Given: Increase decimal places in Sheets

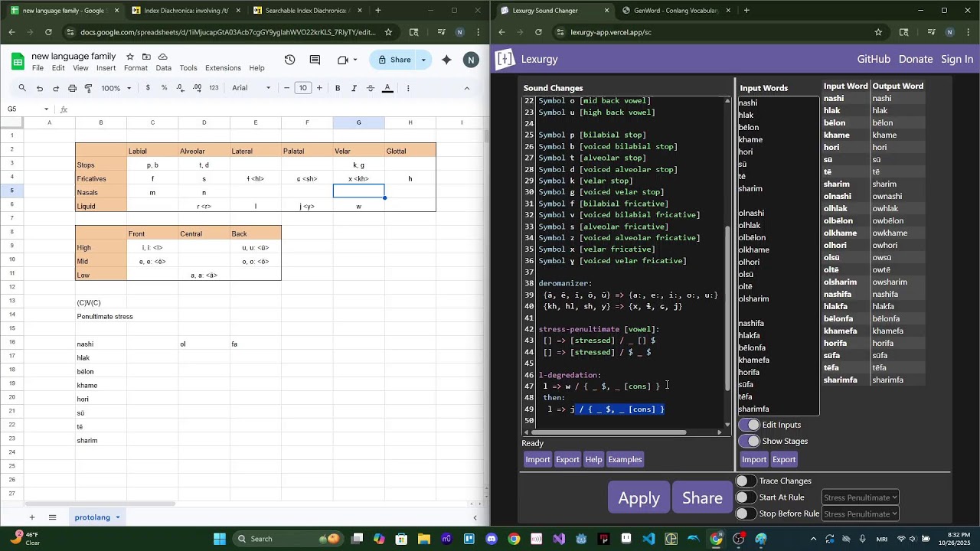Looking at the screenshot, I should [197, 88].
